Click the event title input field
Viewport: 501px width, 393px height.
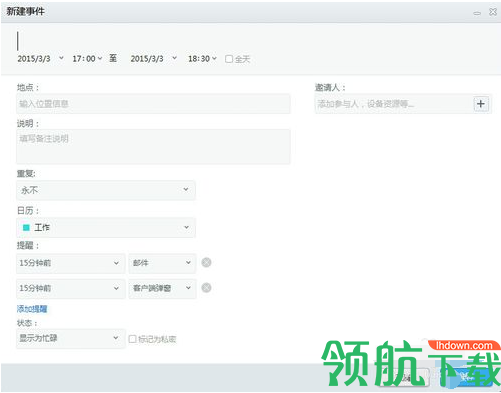pyautogui.click(x=250, y=40)
